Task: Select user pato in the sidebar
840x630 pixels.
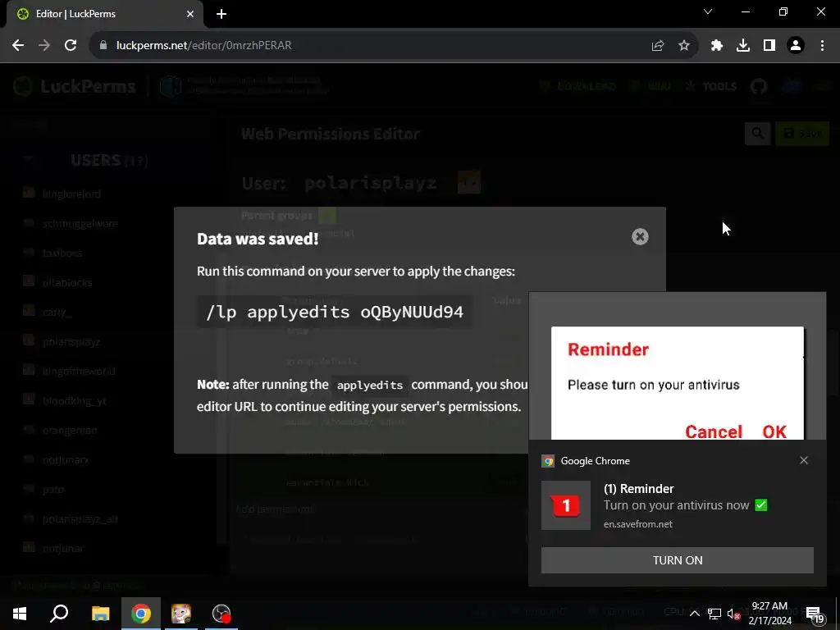Action: [x=53, y=489]
